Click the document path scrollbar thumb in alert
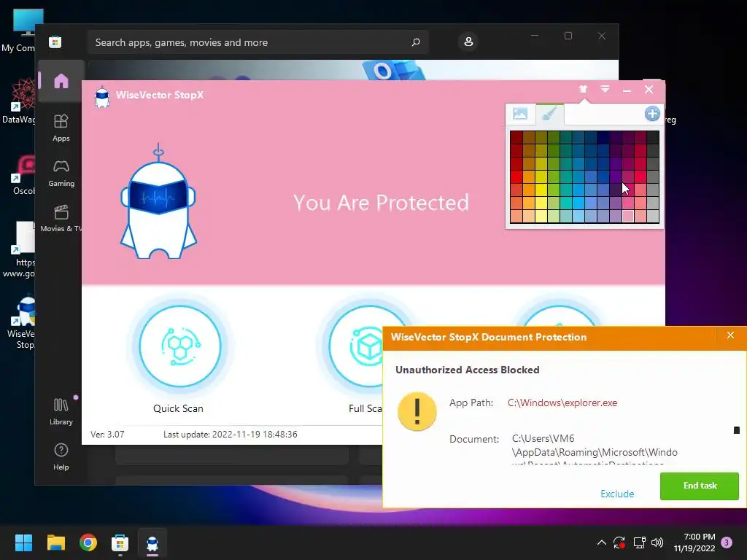This screenshot has height=560, width=747. click(x=737, y=430)
